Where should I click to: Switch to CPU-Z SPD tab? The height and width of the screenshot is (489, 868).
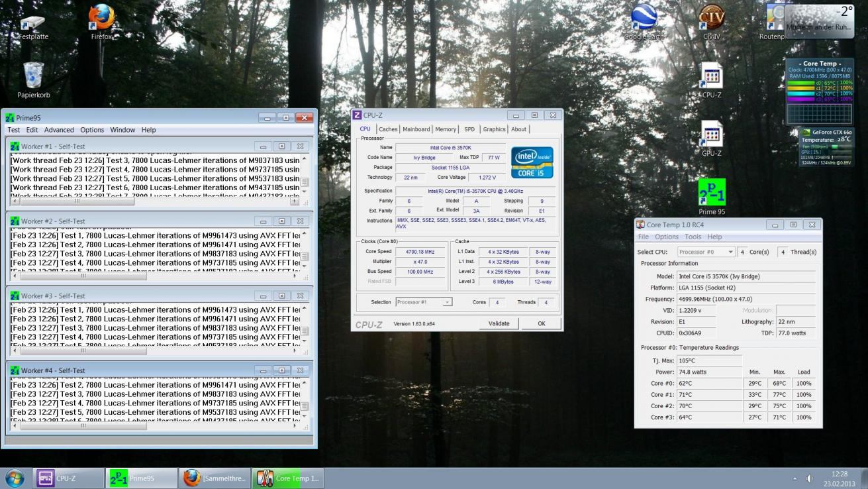point(469,129)
